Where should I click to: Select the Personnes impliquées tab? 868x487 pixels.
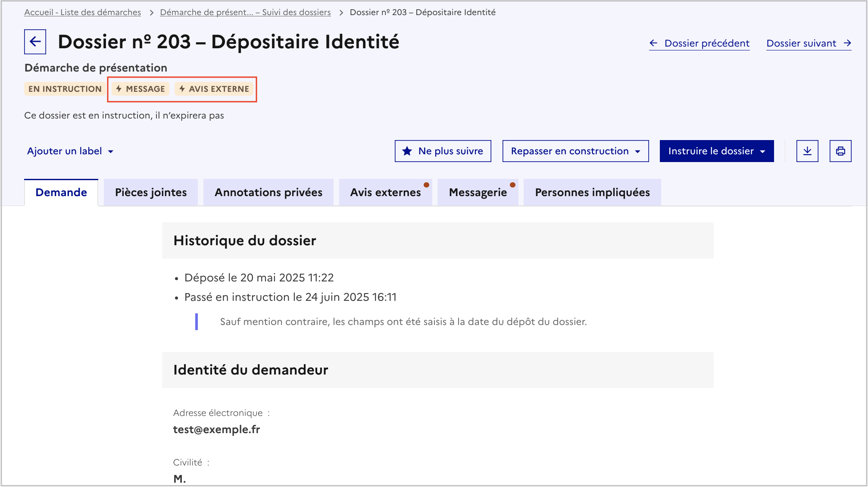tap(592, 193)
